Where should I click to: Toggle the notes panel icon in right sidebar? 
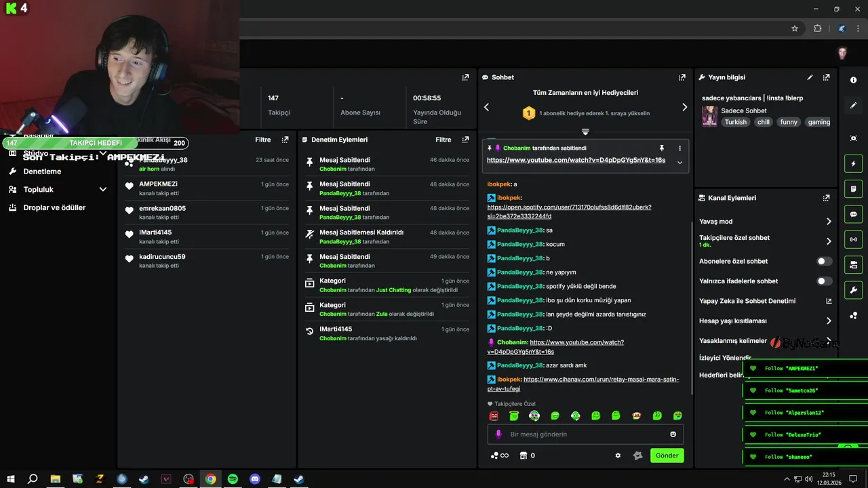pos(853,189)
